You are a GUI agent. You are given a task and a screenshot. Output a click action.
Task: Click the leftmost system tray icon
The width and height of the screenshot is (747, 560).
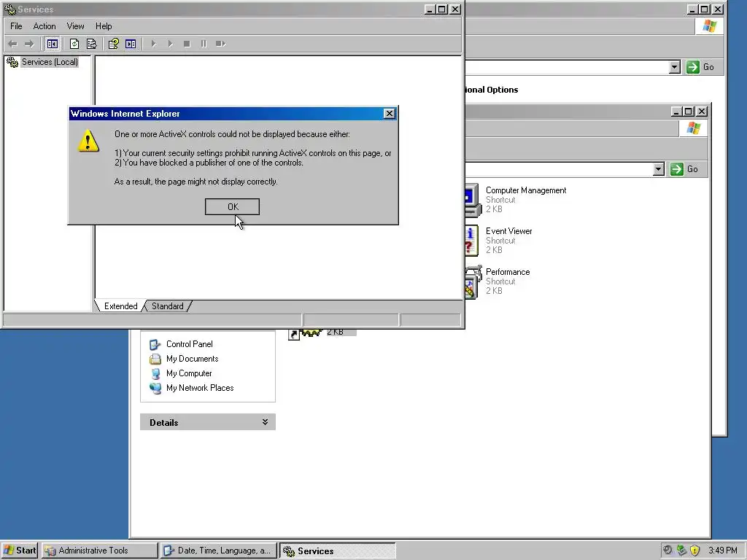(667, 551)
